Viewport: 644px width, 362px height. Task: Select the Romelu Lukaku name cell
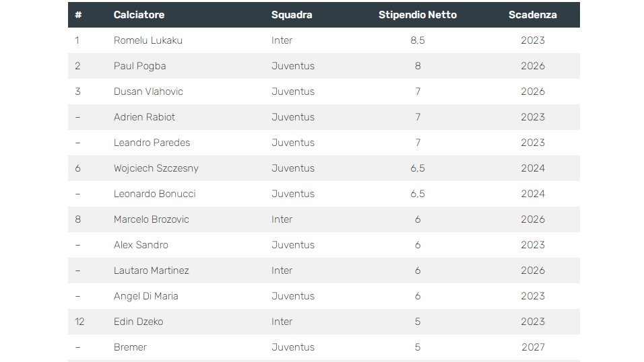click(148, 40)
